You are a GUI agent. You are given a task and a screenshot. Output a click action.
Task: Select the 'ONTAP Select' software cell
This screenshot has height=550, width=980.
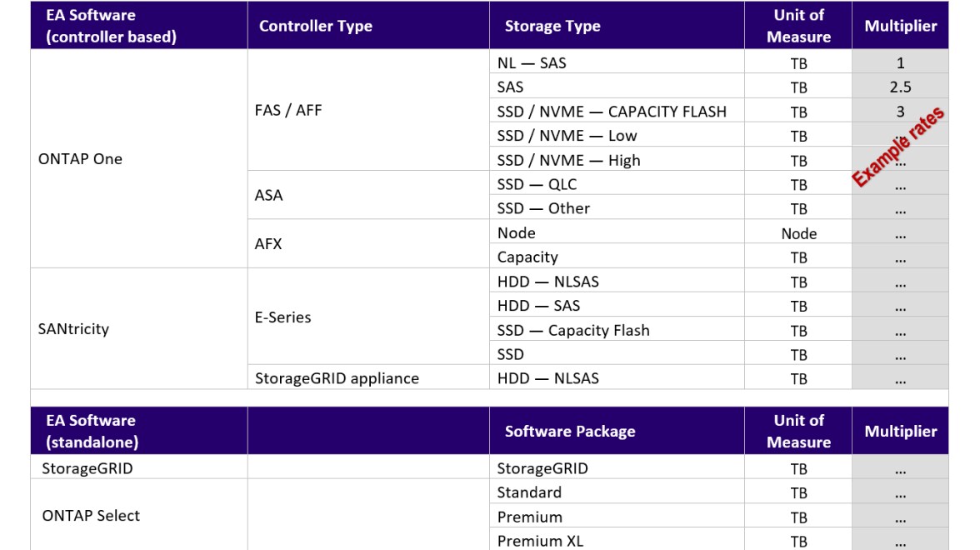(x=91, y=516)
